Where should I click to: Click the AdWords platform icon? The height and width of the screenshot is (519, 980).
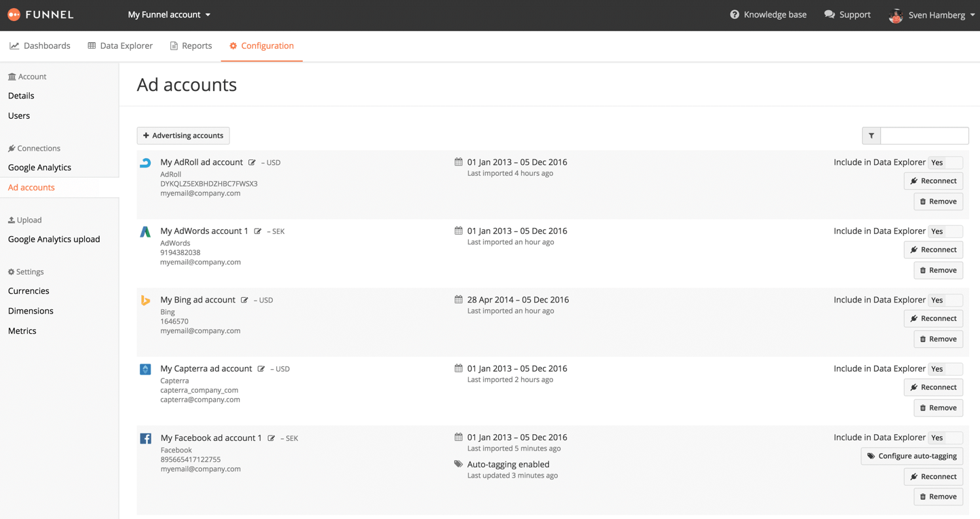(145, 231)
